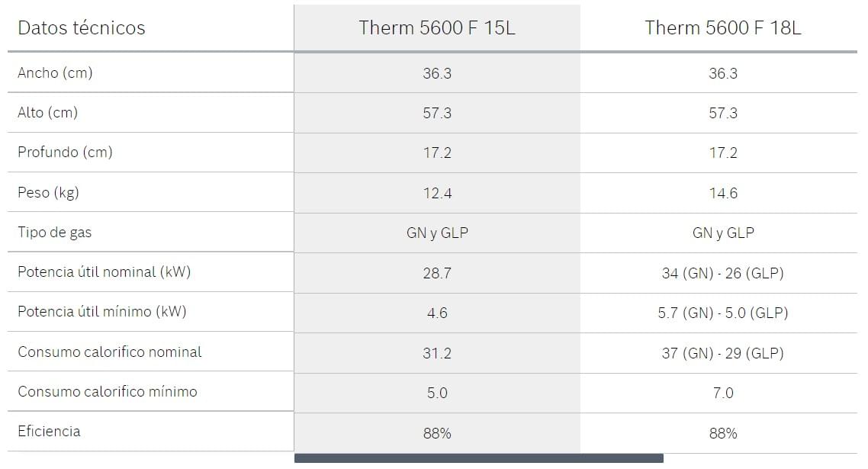Click the Datos técnicos header cell

82,28
